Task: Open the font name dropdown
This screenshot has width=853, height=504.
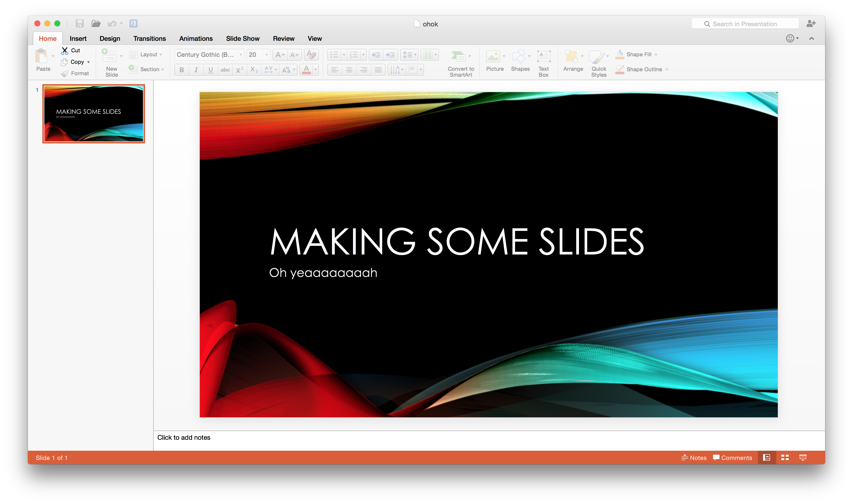Action: tap(241, 55)
